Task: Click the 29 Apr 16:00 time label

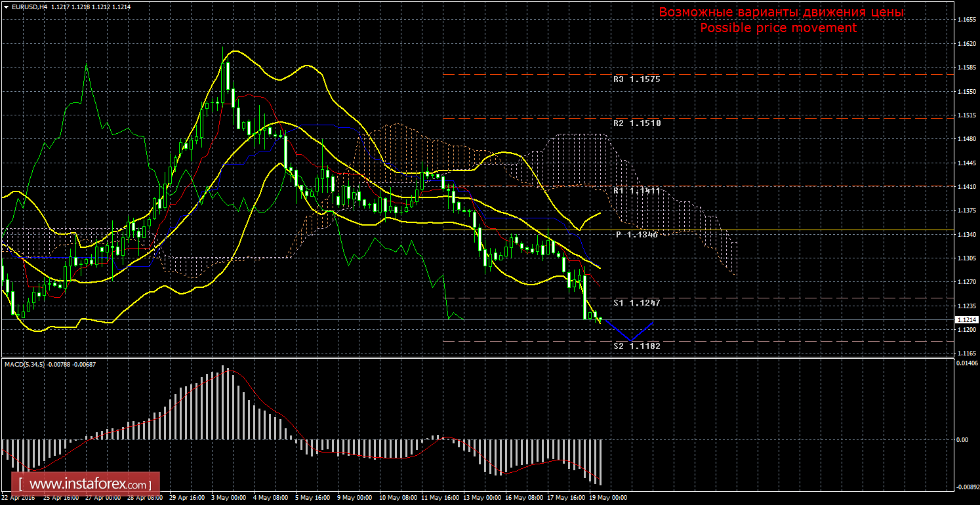Action: click(x=186, y=498)
